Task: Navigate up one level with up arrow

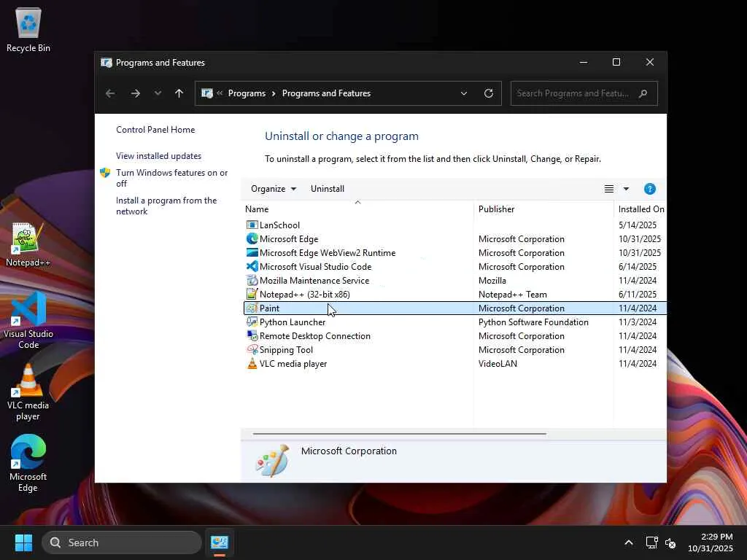Action: [179, 93]
